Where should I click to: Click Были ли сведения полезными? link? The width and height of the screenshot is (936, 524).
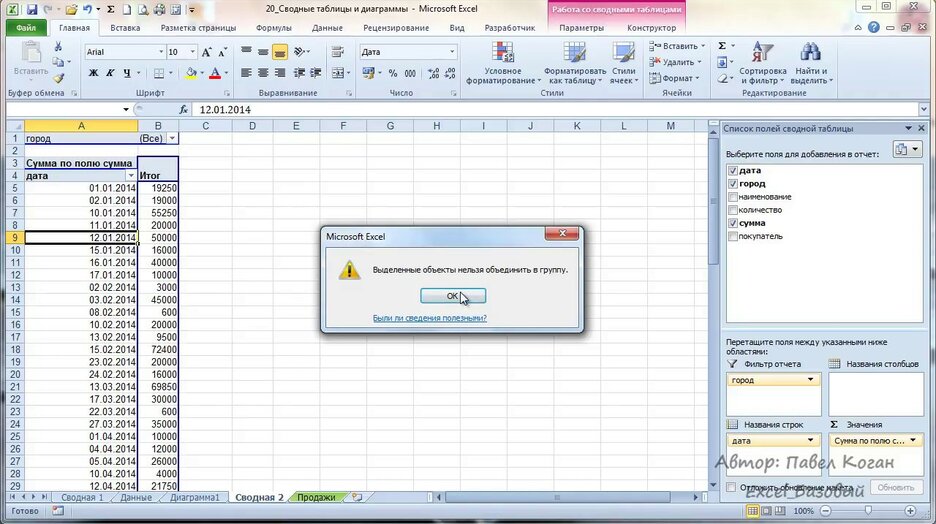pyautogui.click(x=430, y=318)
